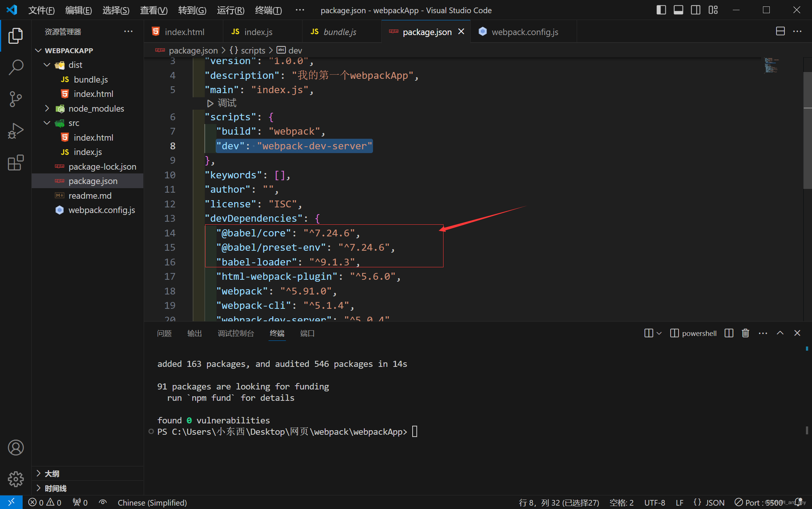
Task: Customize layout from title bar
Action: [713, 10]
